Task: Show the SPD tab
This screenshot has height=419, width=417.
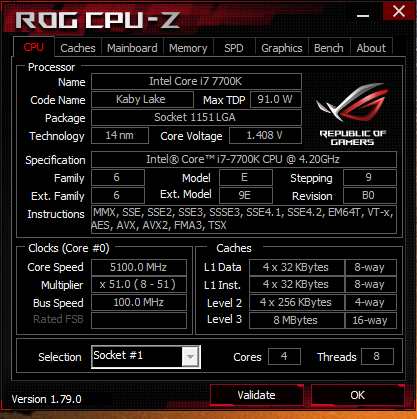Action: 234,48
